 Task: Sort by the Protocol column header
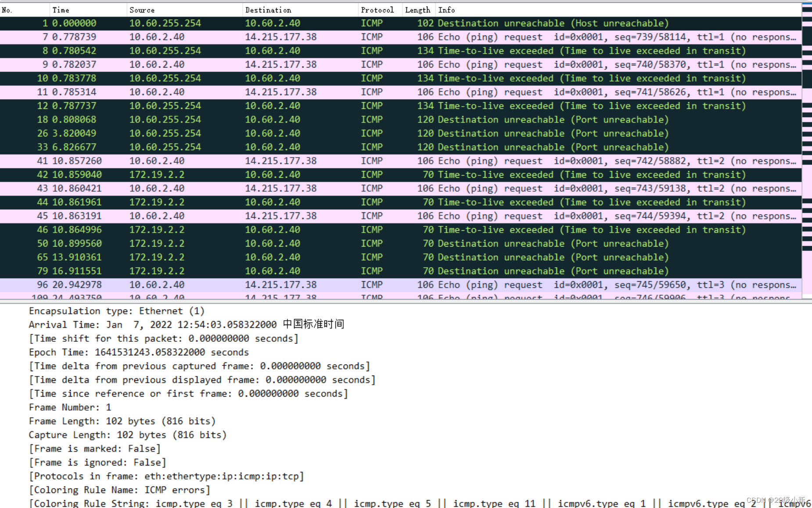(x=380, y=10)
